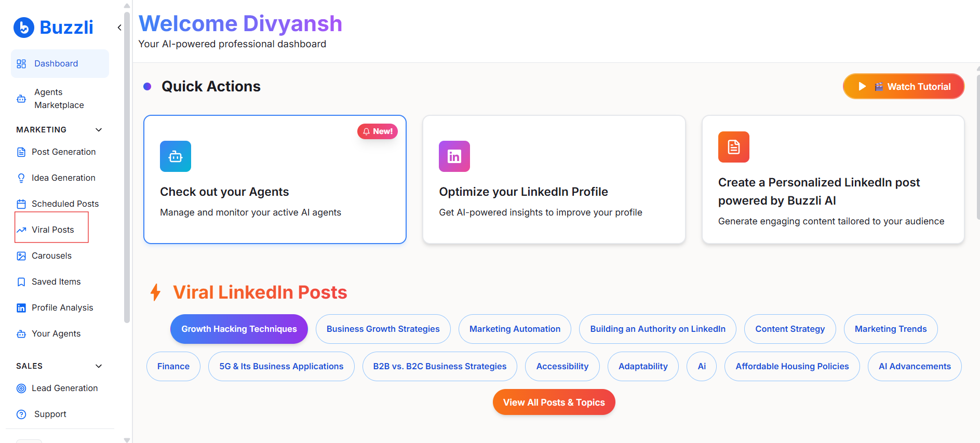Click the Viral Posts trending icon
980x443 pixels.
[21, 230]
